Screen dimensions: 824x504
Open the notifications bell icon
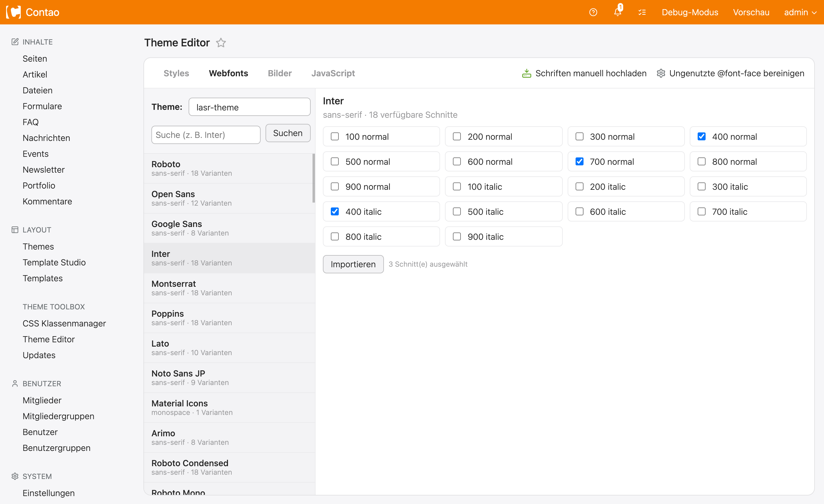click(x=618, y=12)
